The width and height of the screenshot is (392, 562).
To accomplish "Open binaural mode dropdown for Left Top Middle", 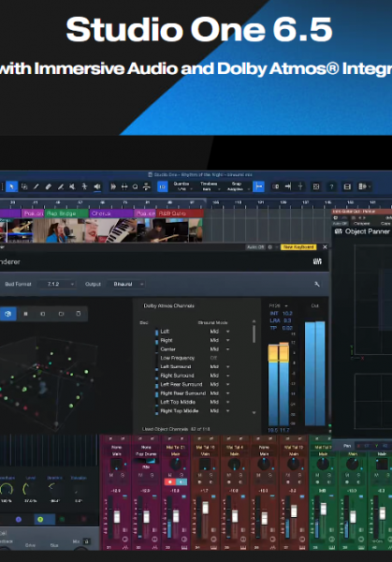I will 228,402.
